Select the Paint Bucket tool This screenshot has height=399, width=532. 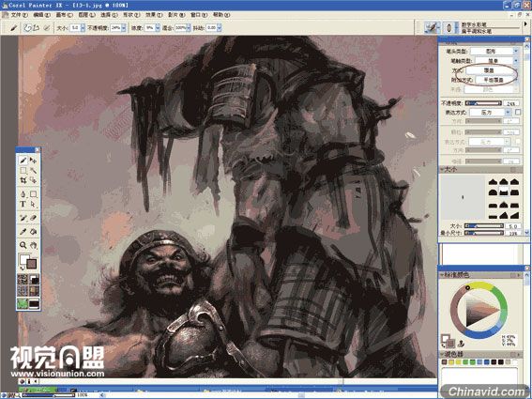pyautogui.click(x=33, y=232)
